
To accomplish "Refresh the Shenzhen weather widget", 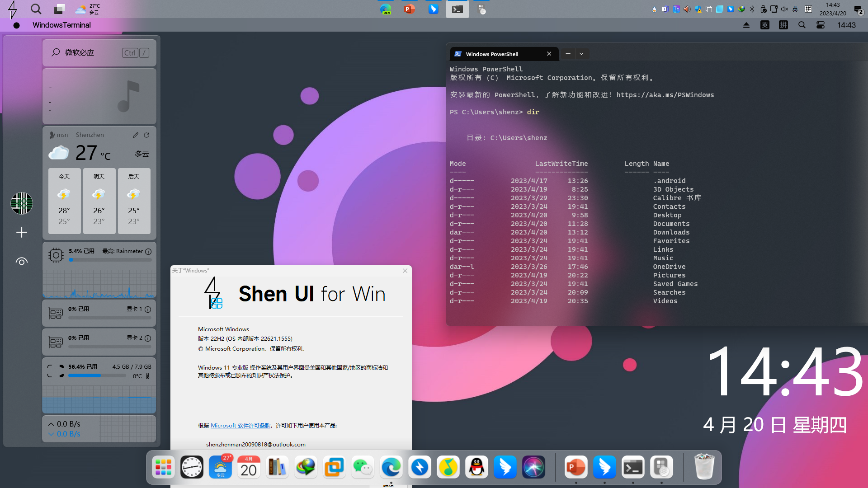I will coord(146,135).
